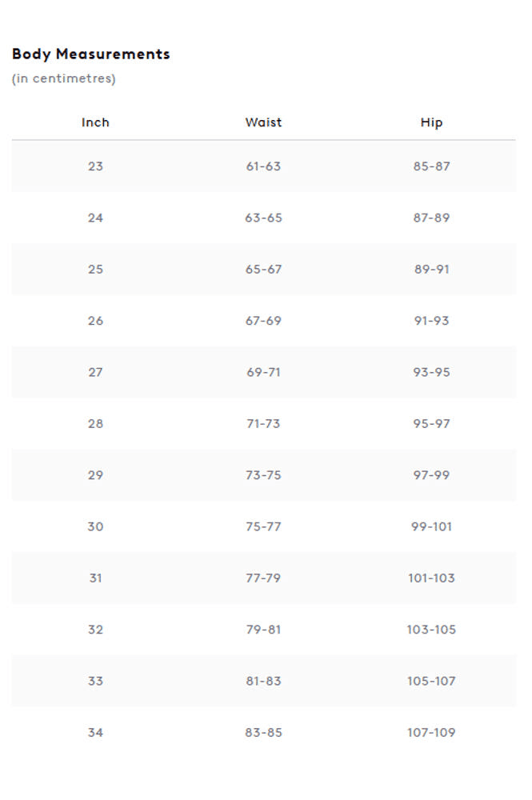Click hip value 101-103

coord(431,578)
